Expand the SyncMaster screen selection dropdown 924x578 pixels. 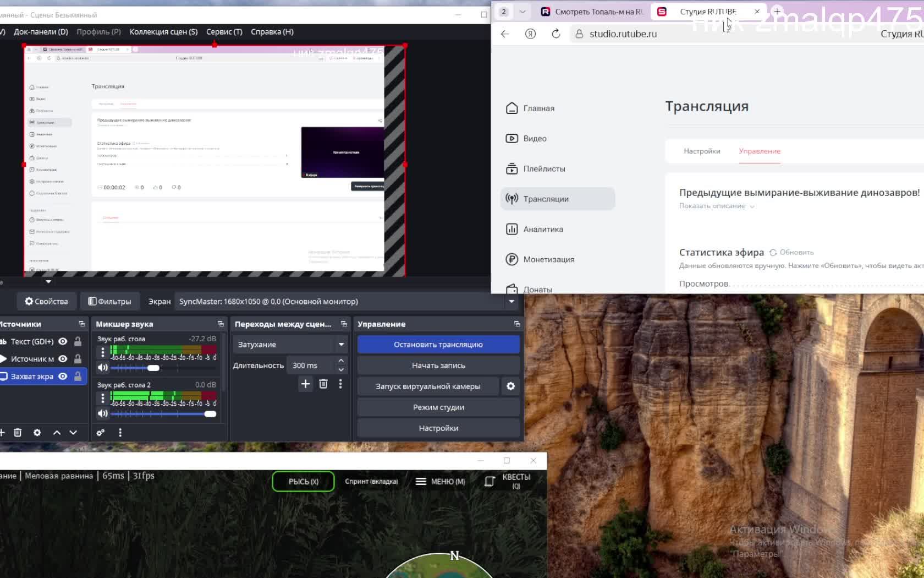[512, 302]
